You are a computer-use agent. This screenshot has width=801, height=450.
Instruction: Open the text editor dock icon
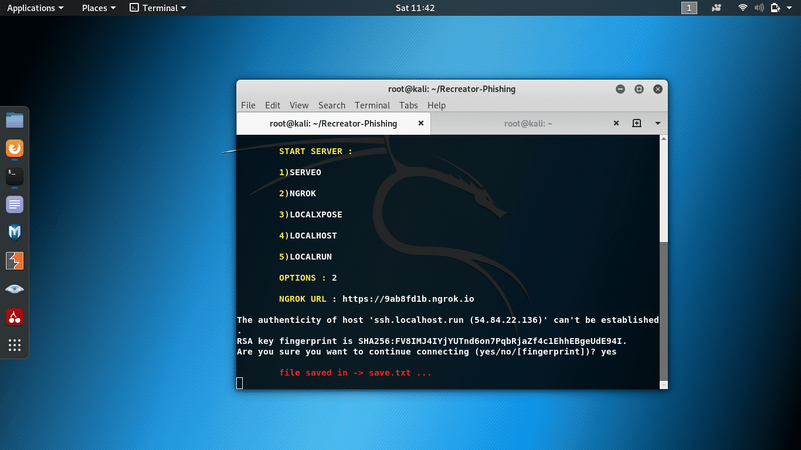tap(14, 204)
